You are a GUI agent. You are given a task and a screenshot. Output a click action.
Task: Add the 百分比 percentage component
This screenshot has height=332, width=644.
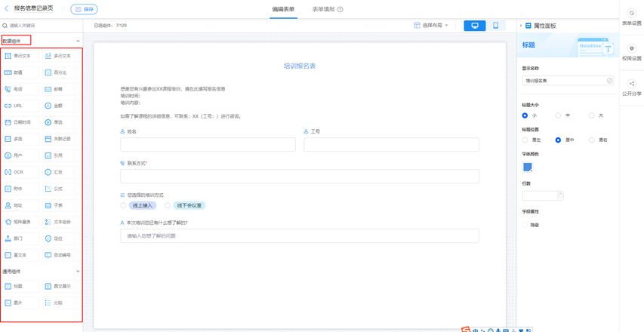61,72
